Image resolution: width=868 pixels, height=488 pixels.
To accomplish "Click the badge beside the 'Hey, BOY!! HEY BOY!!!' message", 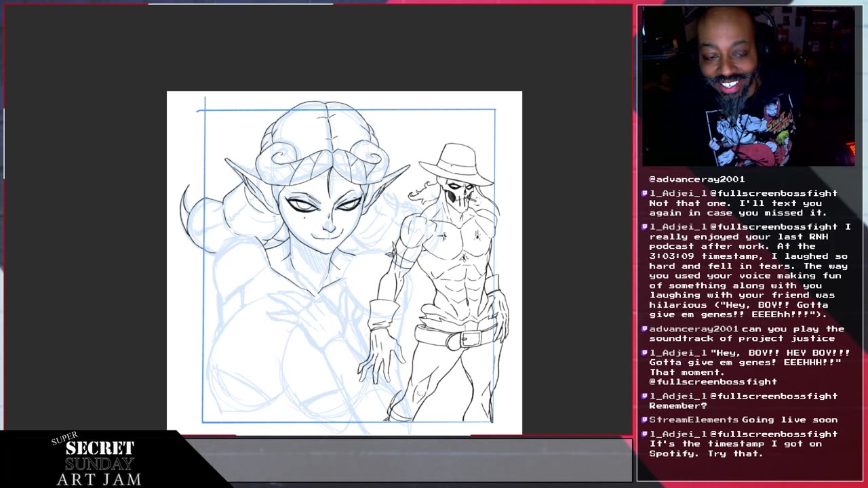I will pyautogui.click(x=645, y=352).
